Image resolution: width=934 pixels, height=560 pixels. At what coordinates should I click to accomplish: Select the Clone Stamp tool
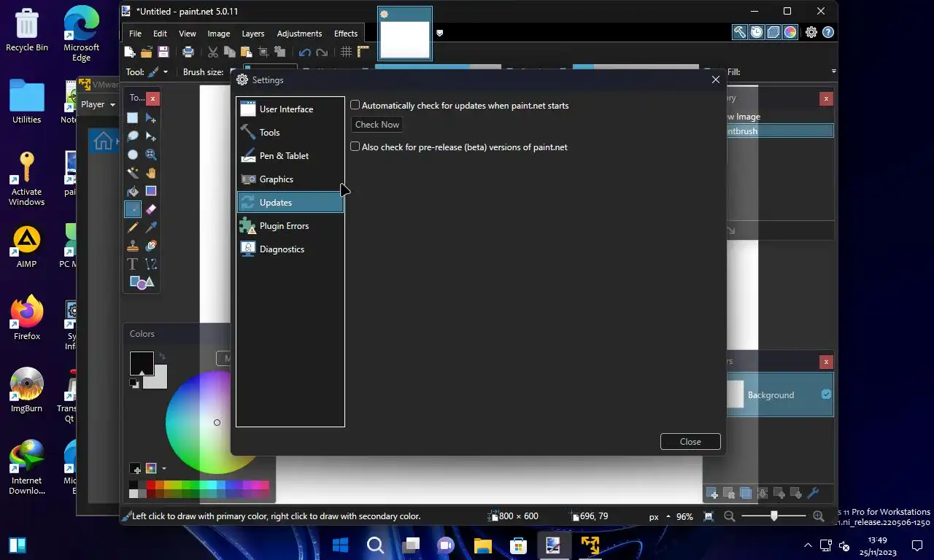pos(133,246)
